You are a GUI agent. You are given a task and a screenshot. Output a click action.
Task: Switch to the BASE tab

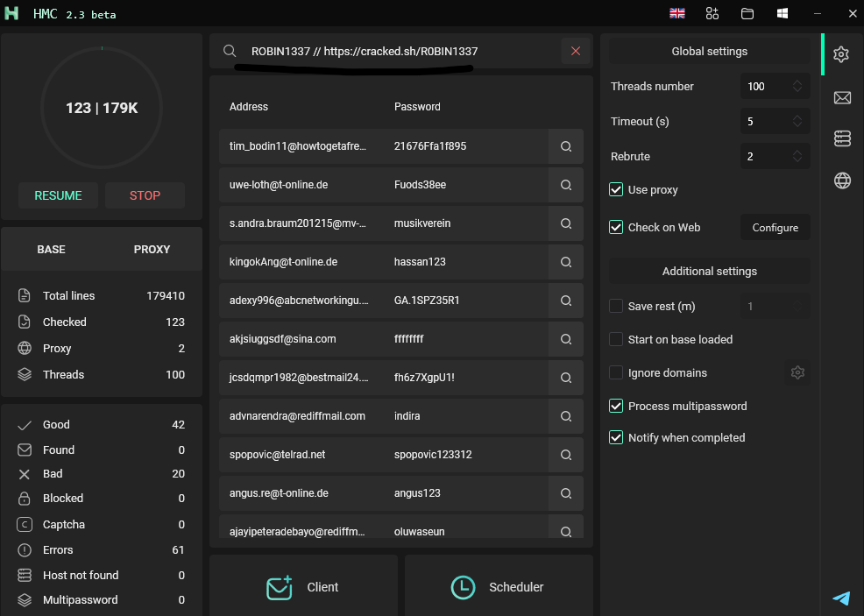coord(51,249)
